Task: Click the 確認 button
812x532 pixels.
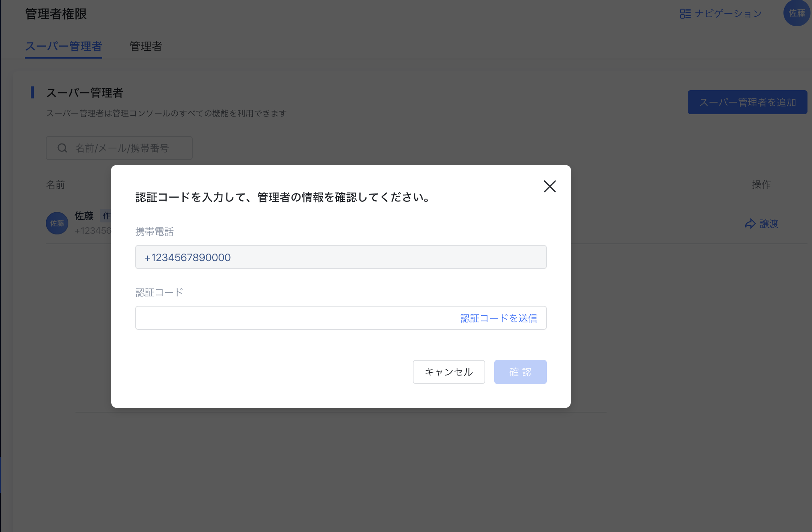Action: tap(520, 372)
